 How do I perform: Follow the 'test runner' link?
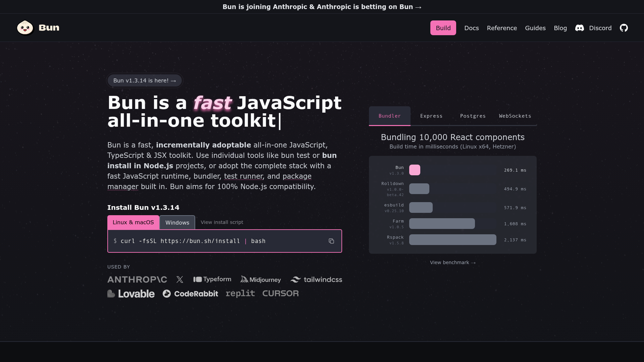coord(243,176)
